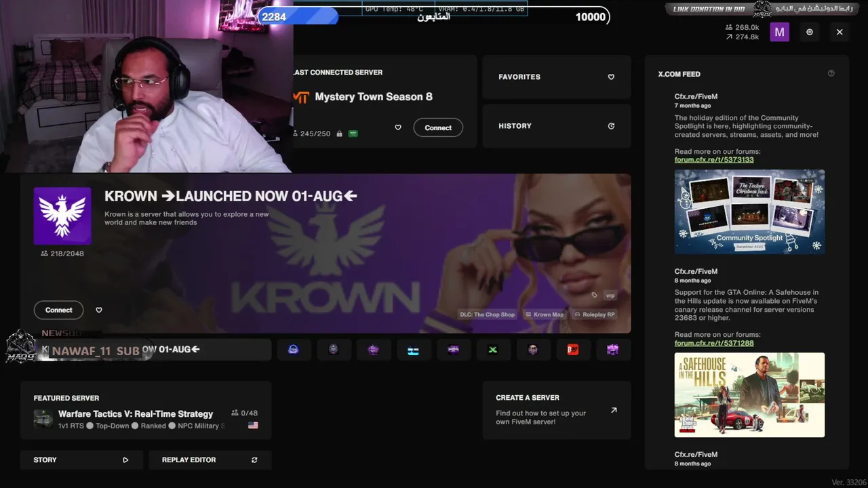Open the server History list
The width and height of the screenshot is (868, 488).
tap(556, 126)
